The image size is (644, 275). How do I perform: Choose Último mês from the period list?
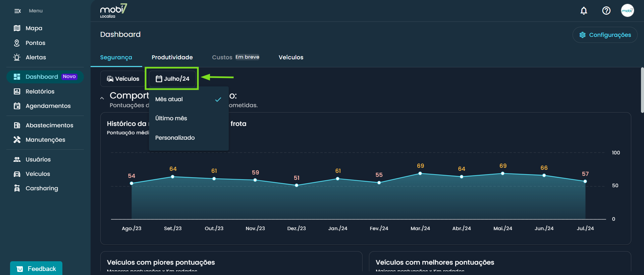point(171,119)
